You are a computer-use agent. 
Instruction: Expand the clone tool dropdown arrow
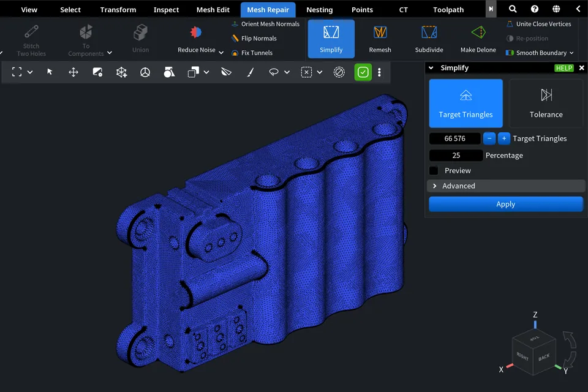tap(206, 72)
